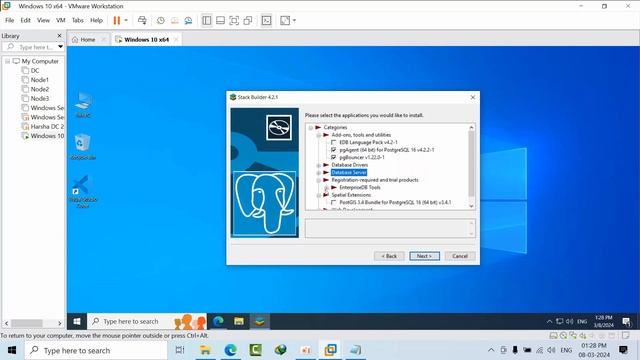Uncheck pgAgent (64 bit) for PostgreSQL 16 checkbox
Screen dimensions: 640x360
tap(333, 150)
